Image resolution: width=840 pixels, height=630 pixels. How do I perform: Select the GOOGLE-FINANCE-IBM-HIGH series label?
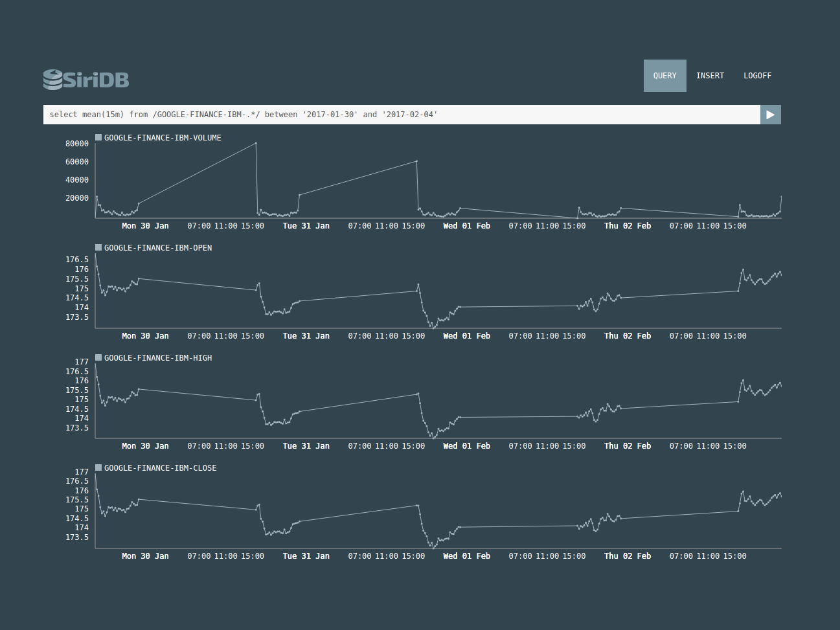pos(158,358)
